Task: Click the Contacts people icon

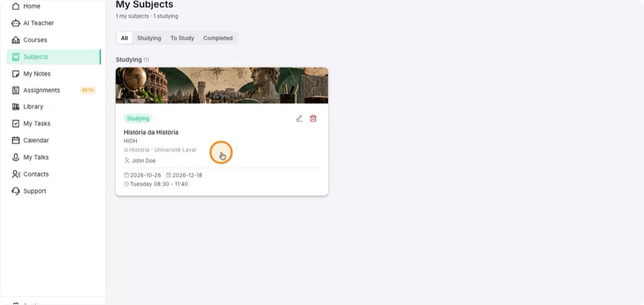Action: point(16,174)
